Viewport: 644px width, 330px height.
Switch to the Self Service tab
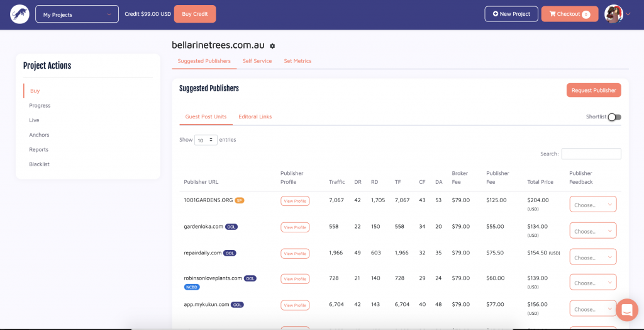[257, 61]
